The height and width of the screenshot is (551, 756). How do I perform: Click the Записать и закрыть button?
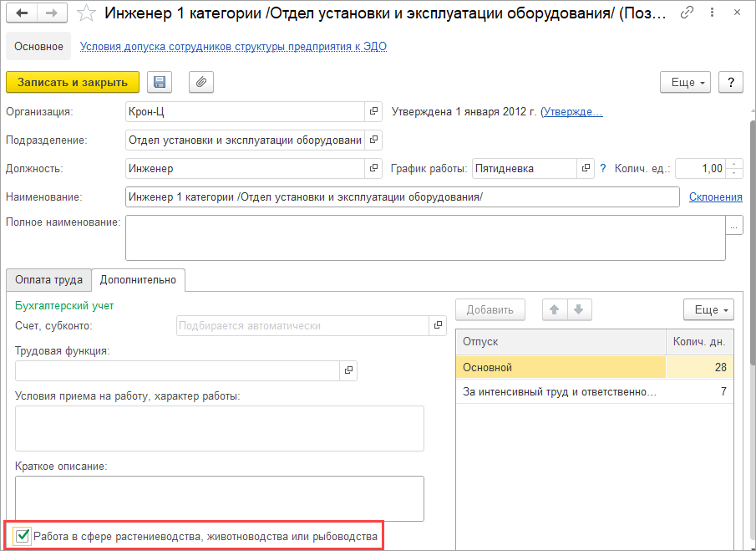[73, 82]
